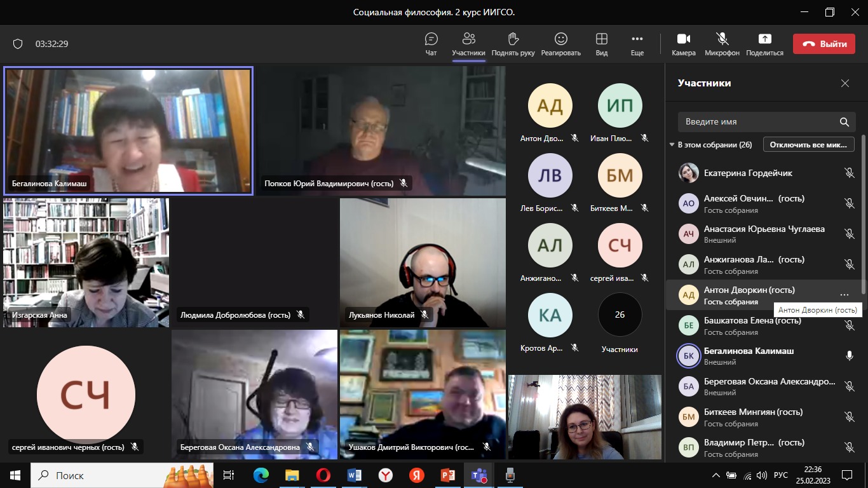Close the Participants panel with X
Image resolution: width=868 pixels, height=488 pixels.
pos(844,83)
